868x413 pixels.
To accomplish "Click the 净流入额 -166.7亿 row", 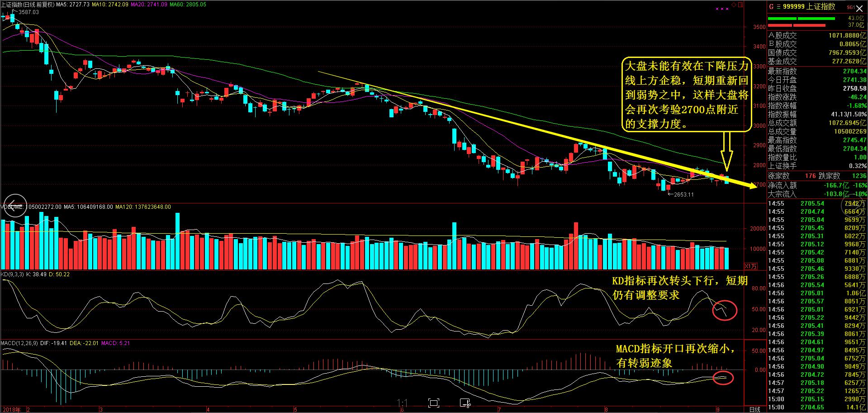I will [x=817, y=185].
